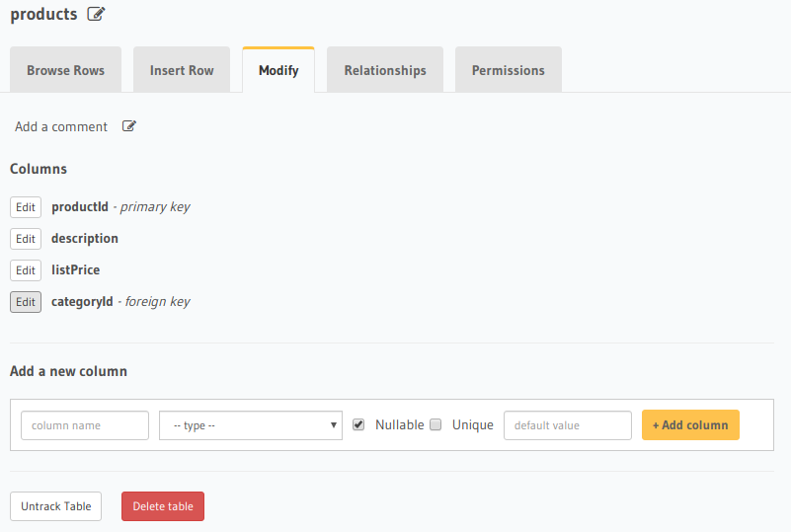Select the Modify tab
791x532 pixels.
(278, 71)
